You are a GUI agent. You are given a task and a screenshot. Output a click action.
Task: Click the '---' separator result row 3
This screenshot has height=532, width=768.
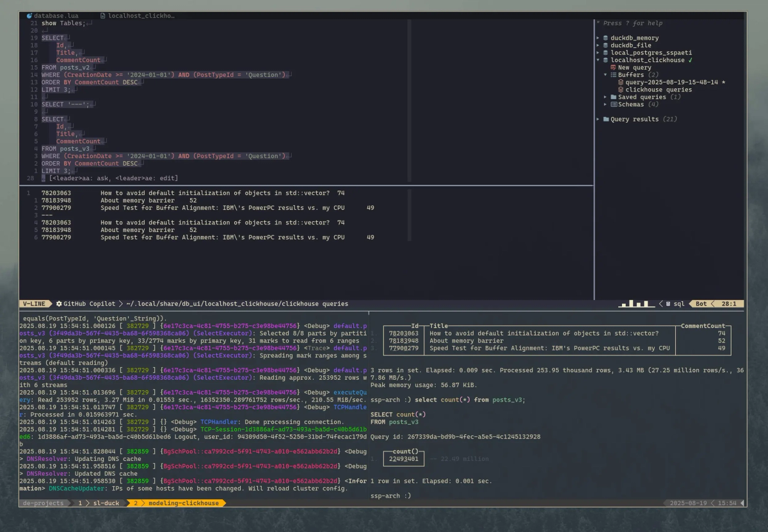coord(47,215)
